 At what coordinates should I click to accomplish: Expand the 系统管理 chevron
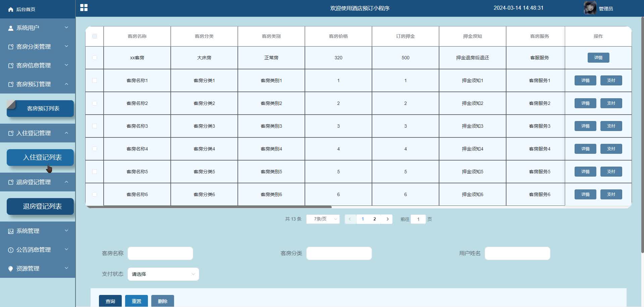66,231
